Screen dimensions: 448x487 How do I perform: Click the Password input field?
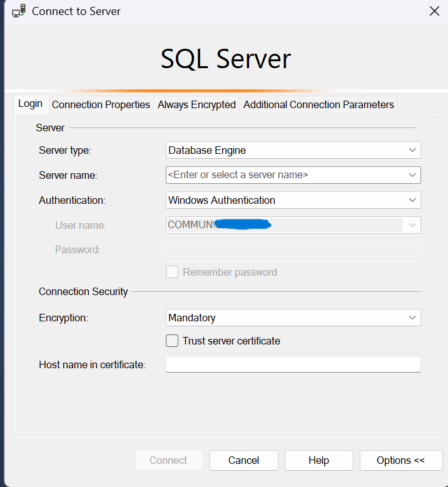point(293,250)
